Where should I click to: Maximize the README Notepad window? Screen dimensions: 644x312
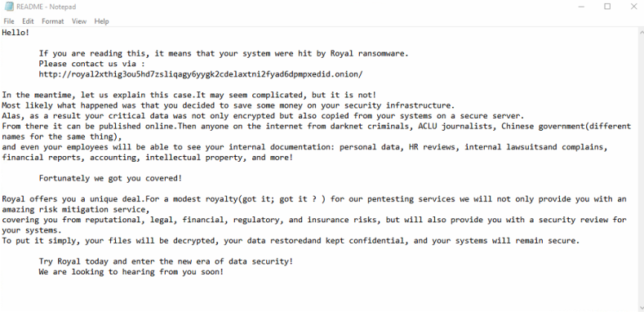[607, 7]
